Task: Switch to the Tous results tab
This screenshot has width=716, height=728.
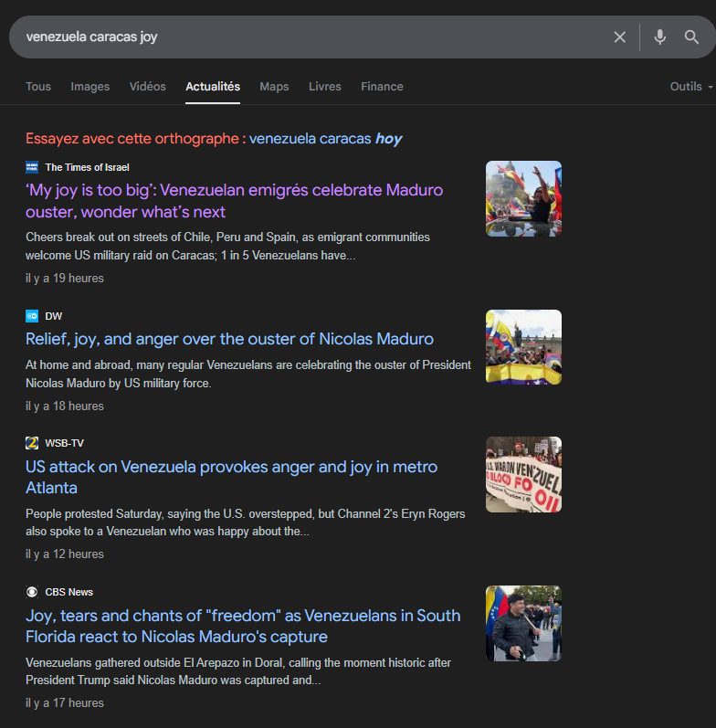Action: 38,87
